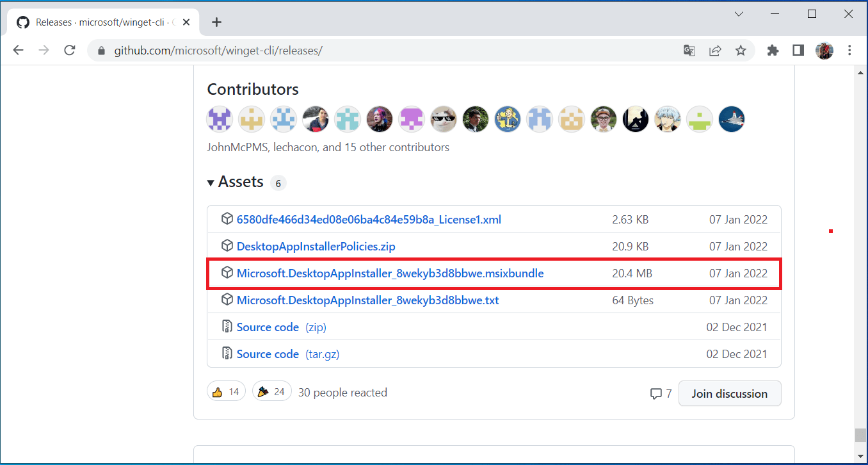Go forward to next page
Screen dimensions: 868x465
44,50
